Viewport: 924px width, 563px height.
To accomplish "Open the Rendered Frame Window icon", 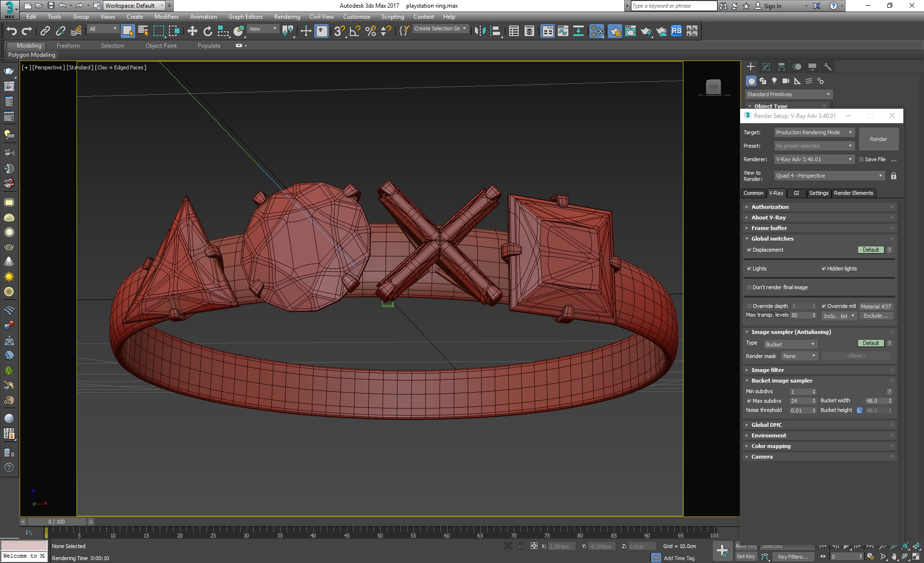I will [x=630, y=31].
